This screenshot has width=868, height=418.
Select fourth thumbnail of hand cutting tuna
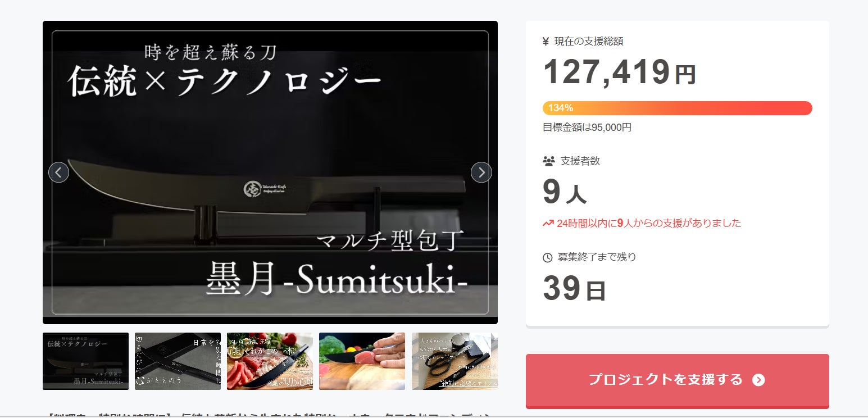pos(362,361)
